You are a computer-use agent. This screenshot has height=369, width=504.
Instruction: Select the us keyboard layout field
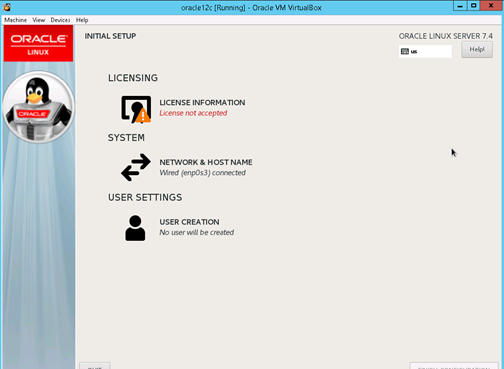tap(425, 51)
